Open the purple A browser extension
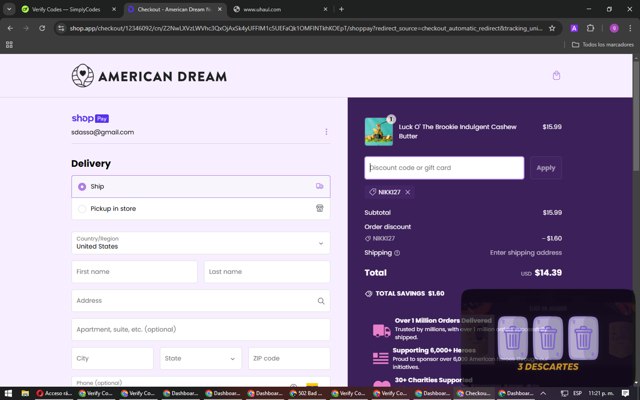The image size is (640, 400). tap(574, 28)
